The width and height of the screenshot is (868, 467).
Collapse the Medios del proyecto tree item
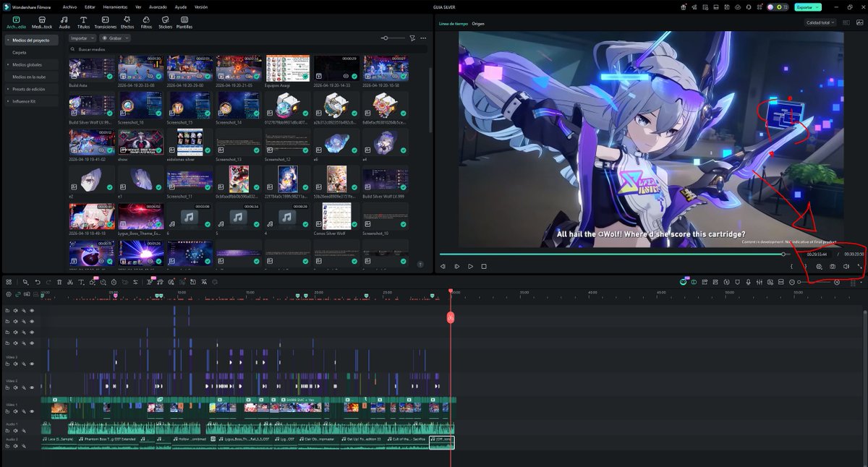pyautogui.click(x=8, y=40)
